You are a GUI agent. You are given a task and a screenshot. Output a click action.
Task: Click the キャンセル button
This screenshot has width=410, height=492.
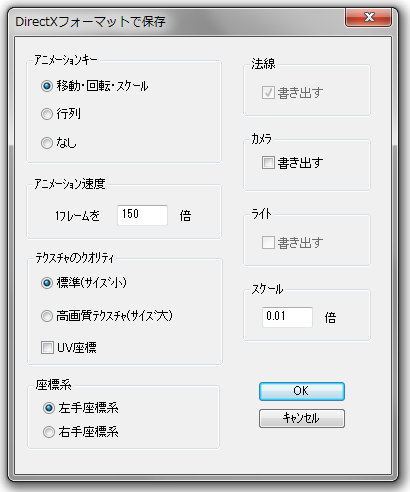pos(302,418)
